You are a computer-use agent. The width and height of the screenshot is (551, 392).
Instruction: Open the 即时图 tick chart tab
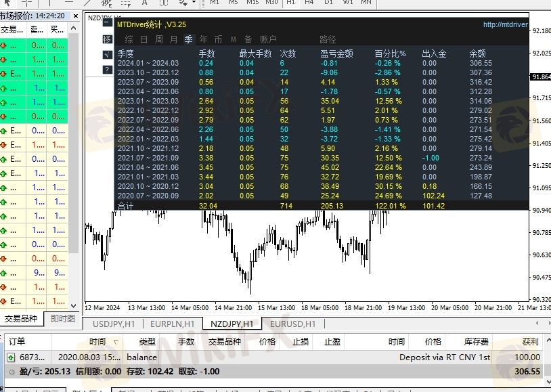63,318
